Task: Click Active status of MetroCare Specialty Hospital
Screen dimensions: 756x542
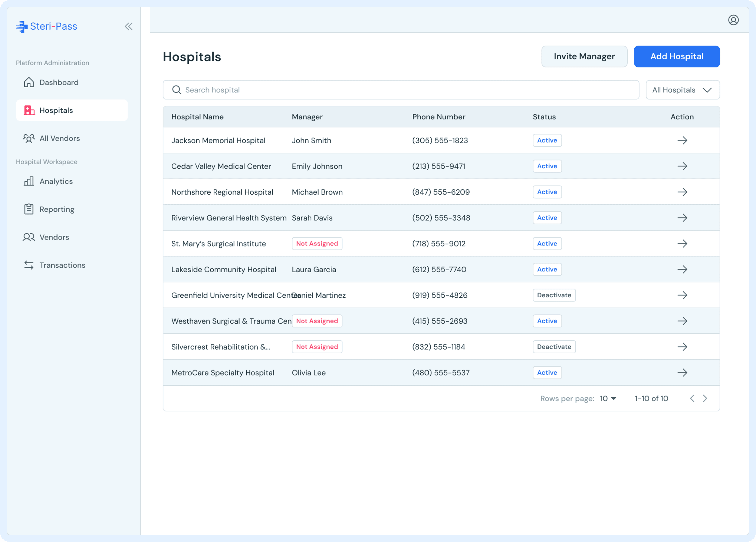Action: click(547, 373)
